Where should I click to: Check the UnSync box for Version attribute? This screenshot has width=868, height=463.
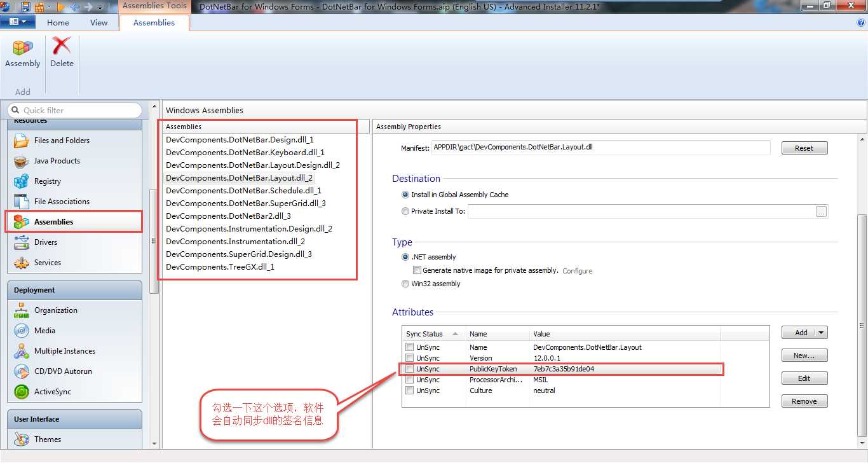tap(410, 358)
